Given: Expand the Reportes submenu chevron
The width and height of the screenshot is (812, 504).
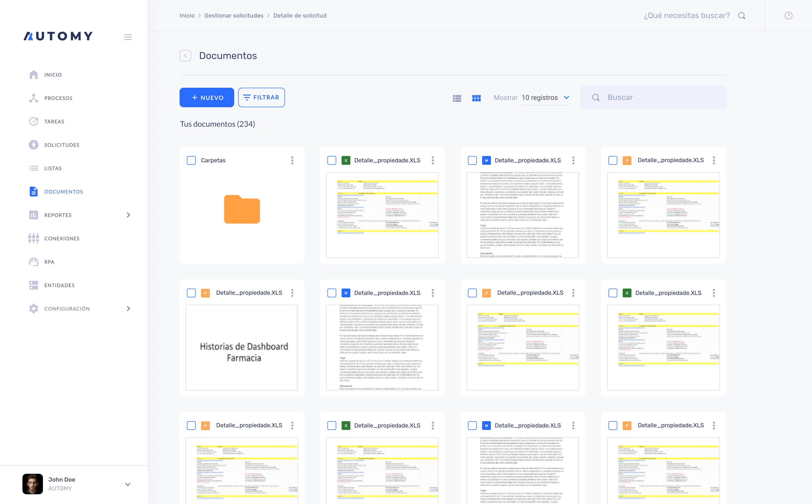Looking at the screenshot, I should 128,215.
